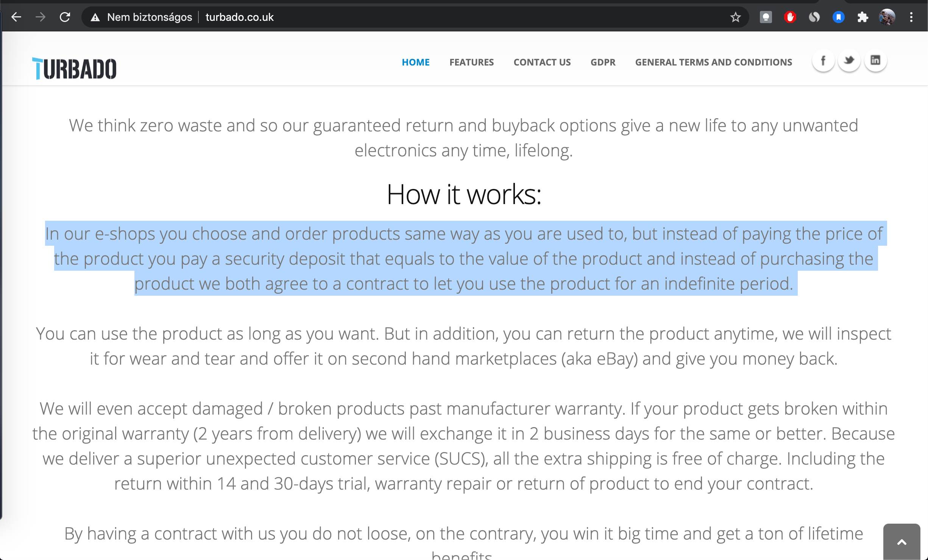Image resolution: width=928 pixels, height=560 pixels.
Task: Open the Chrome three-dot menu
Action: (x=911, y=17)
